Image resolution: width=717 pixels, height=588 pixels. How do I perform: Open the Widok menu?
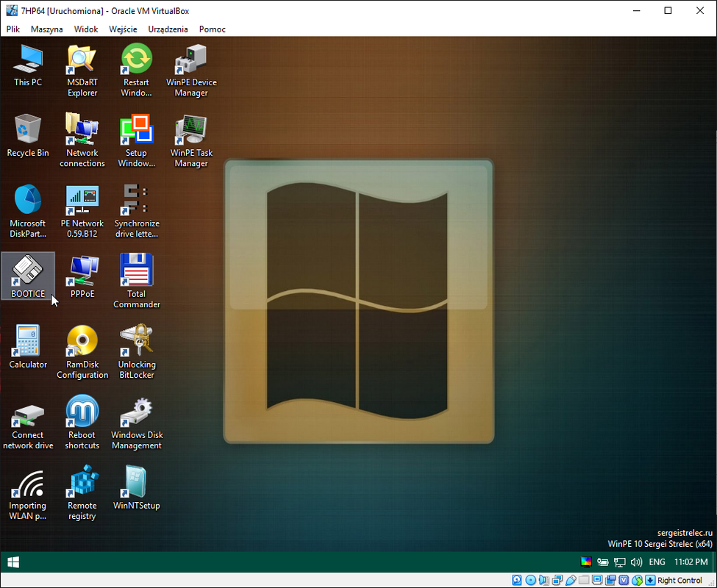coord(86,29)
